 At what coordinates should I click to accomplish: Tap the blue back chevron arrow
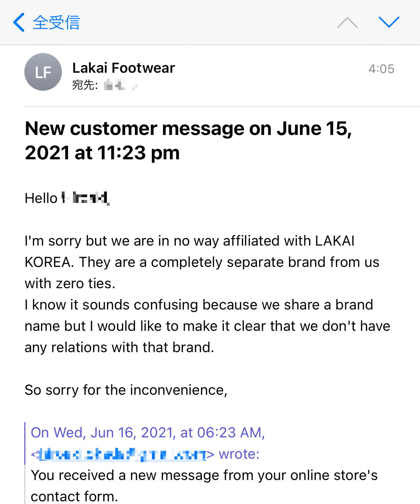click(x=19, y=22)
